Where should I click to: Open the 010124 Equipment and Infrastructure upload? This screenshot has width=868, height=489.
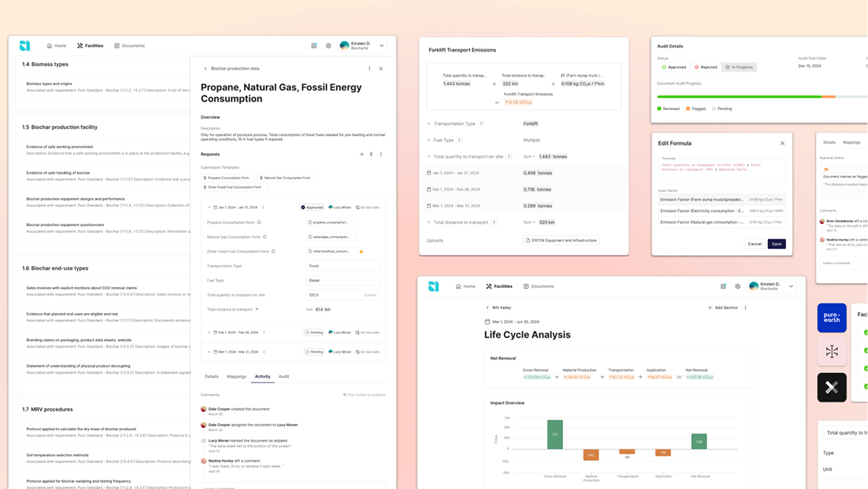click(x=562, y=240)
